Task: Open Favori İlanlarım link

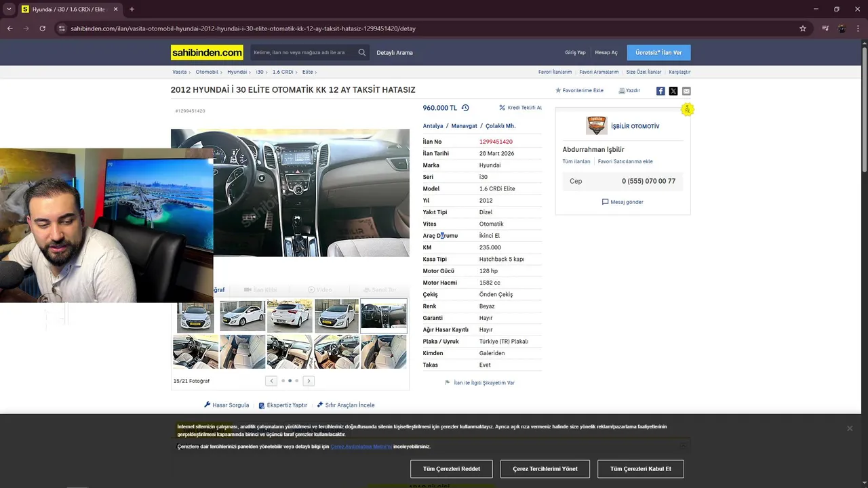Action: pos(555,72)
